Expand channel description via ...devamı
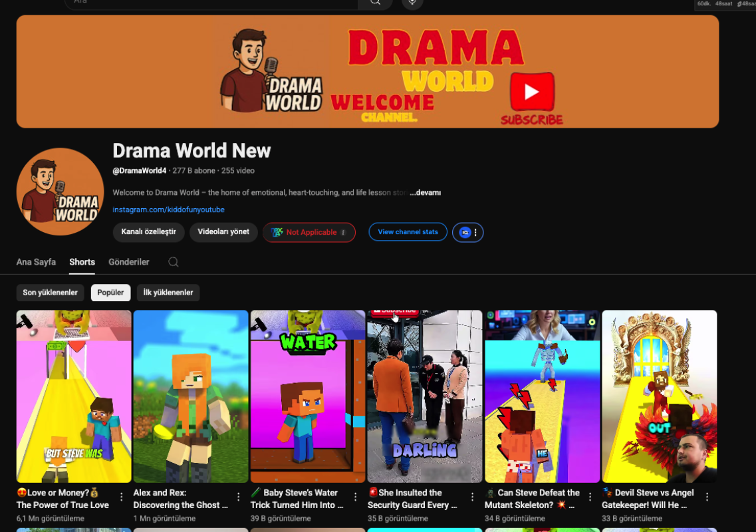The height and width of the screenshot is (532, 756). [426, 192]
